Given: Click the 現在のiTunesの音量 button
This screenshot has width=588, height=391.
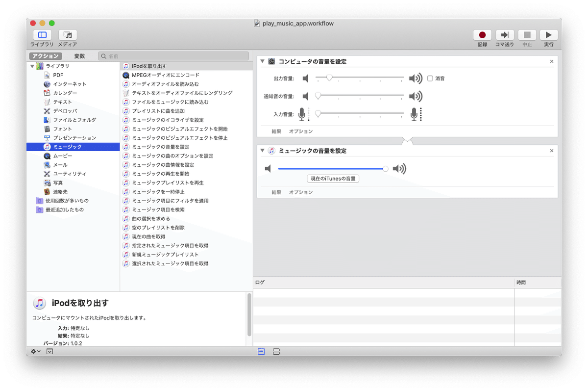Looking at the screenshot, I should pyautogui.click(x=333, y=178).
